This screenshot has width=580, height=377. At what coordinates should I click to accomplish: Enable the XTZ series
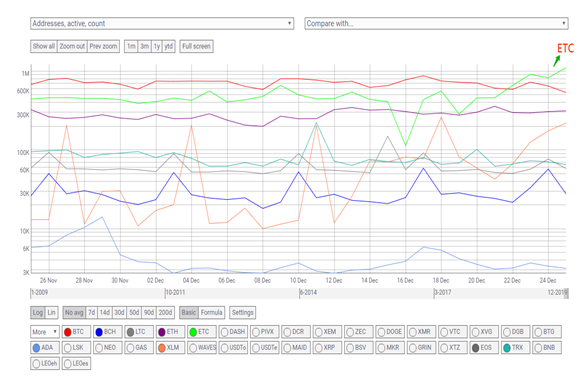tap(453, 348)
